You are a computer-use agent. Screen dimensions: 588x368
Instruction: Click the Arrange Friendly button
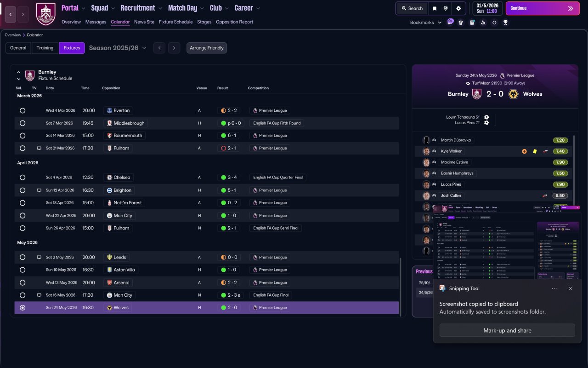207,48
